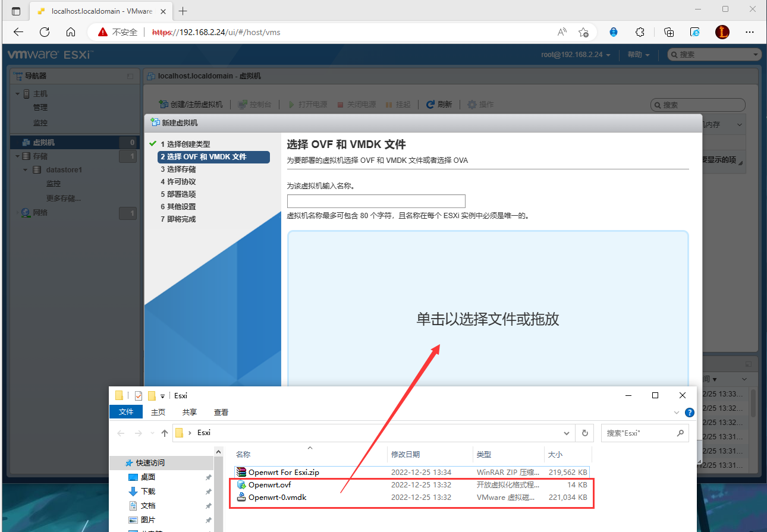This screenshot has width=767, height=532.
Task: Open More storage link in navigator
Action: (x=64, y=199)
